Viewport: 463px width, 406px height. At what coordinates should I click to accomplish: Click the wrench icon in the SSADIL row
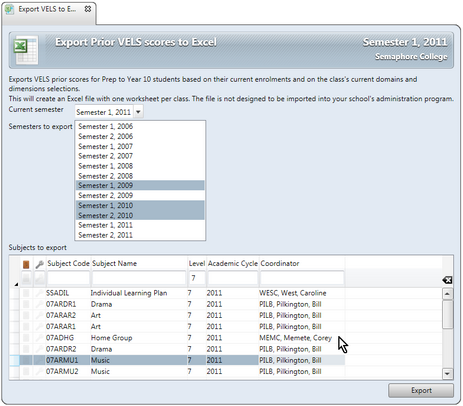[40, 293]
